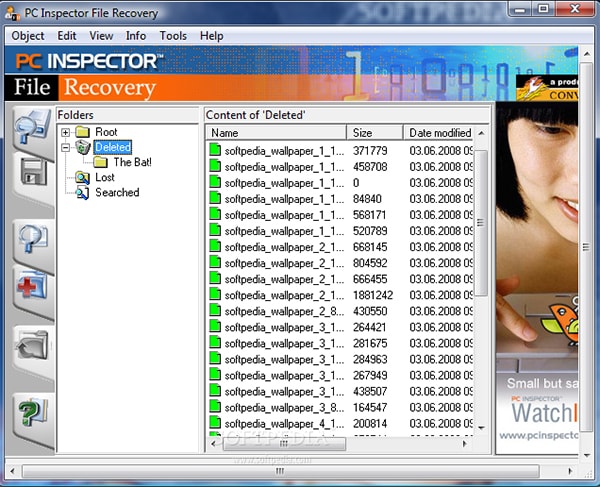Open help via green question mark icon
Screen dimensions: 600x487
coord(33,412)
